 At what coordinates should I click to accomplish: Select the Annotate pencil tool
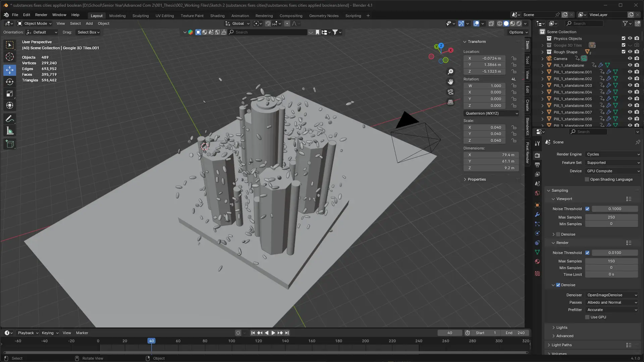point(10,119)
